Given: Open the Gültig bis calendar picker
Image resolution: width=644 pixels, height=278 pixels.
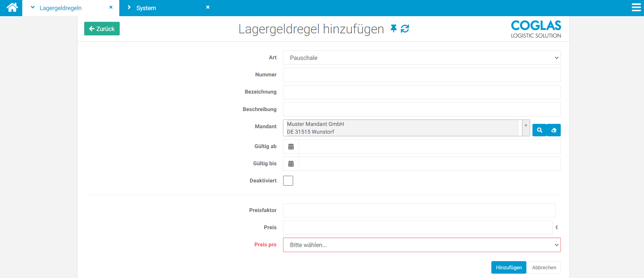Looking at the screenshot, I should click(291, 164).
